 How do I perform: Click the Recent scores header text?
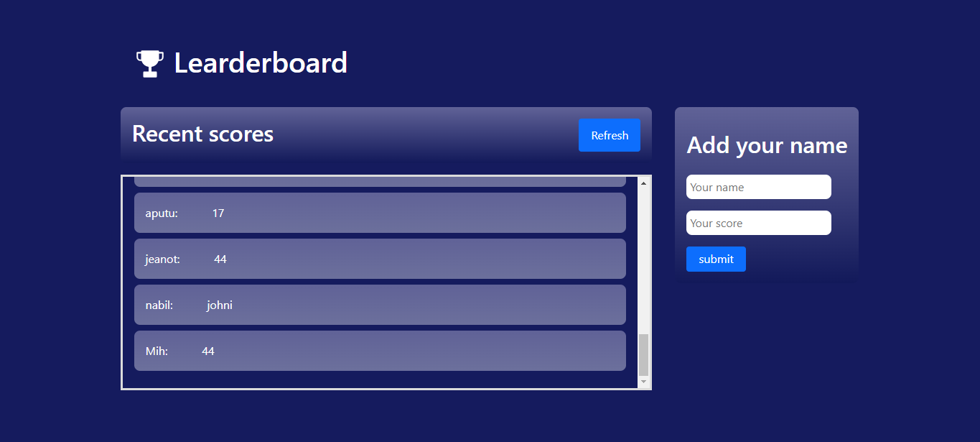(202, 134)
